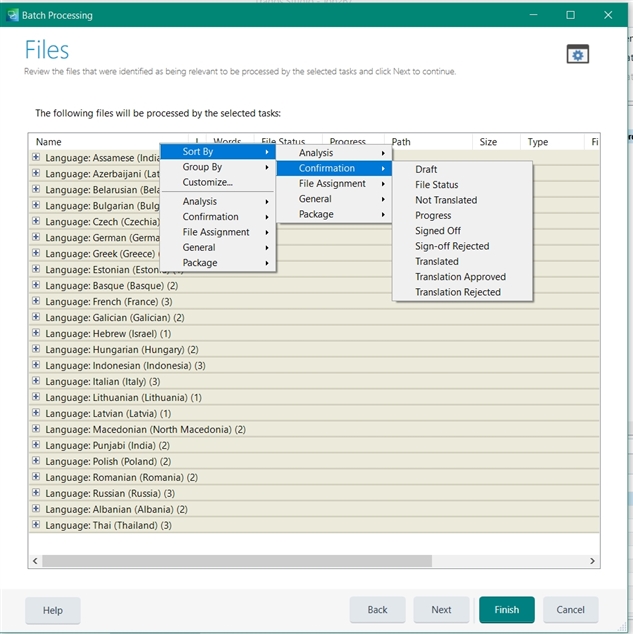633x634 pixels.
Task: Open the Group By submenu
Action: (x=218, y=167)
